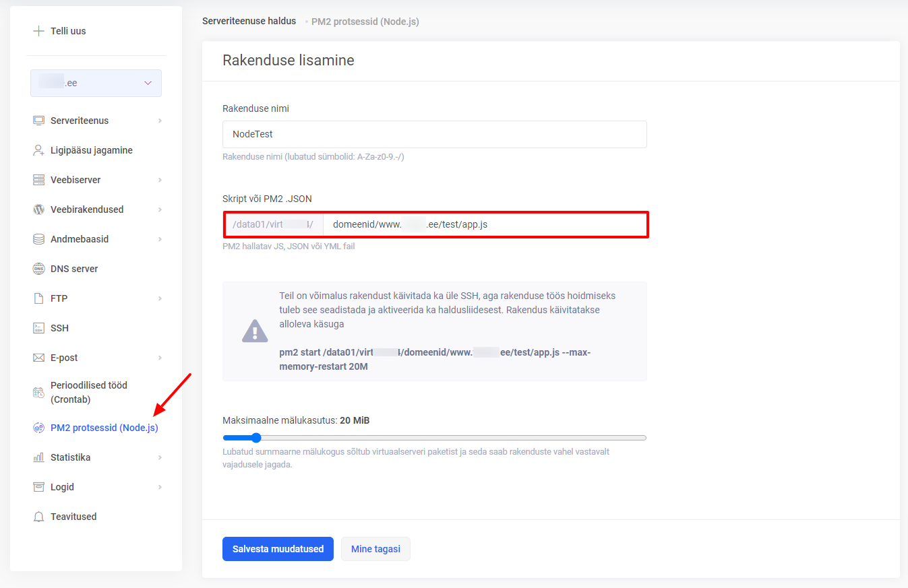Expand the Veebiserver submenu chevron
The width and height of the screenshot is (908, 588).
click(x=160, y=180)
